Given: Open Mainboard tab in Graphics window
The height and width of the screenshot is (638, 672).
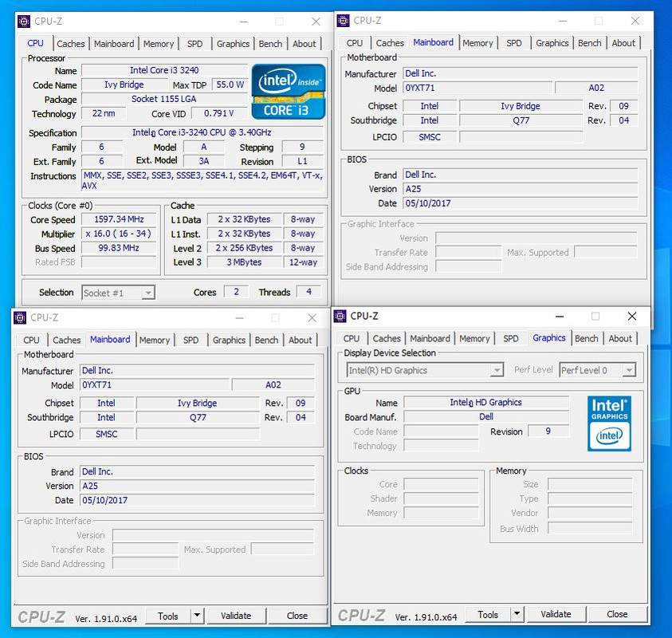Looking at the screenshot, I should [430, 338].
